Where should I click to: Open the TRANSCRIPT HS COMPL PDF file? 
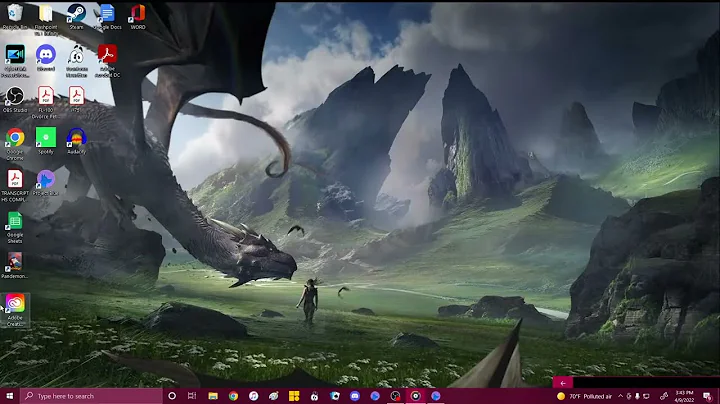tap(15, 186)
